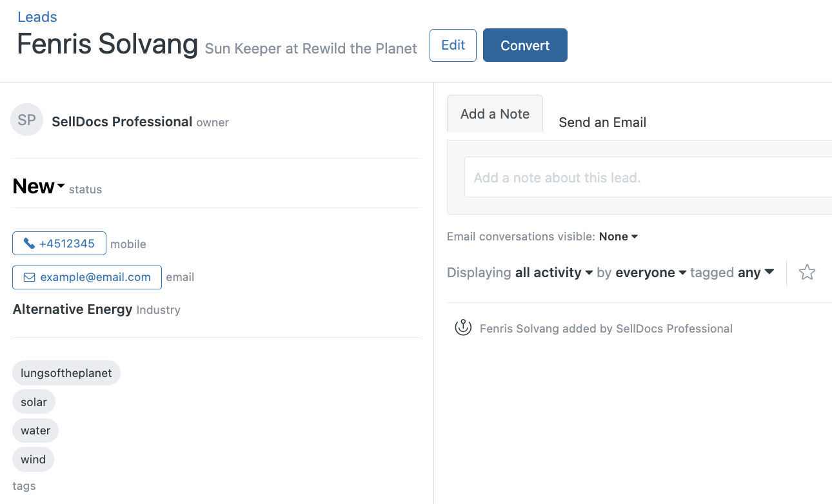Select the lungsoftheplanet tag
This screenshot has width=832, height=504.
point(66,373)
